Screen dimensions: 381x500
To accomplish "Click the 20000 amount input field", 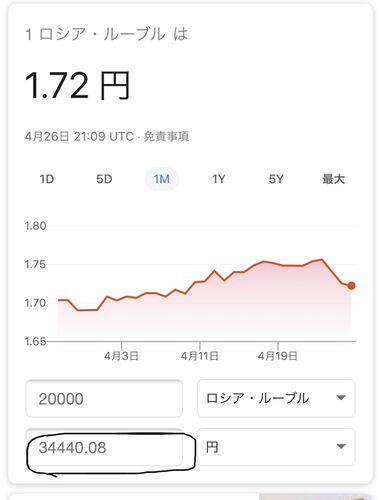I will tap(104, 398).
